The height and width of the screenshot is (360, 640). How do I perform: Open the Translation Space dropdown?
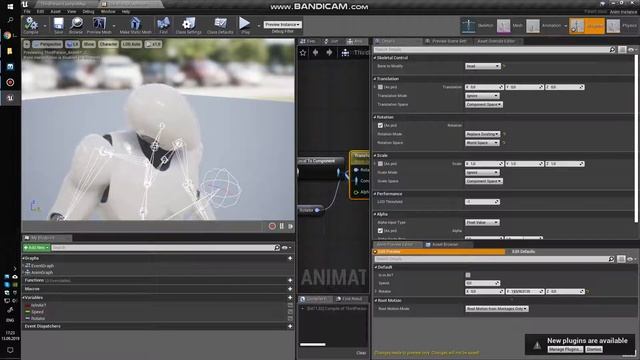pos(484,104)
